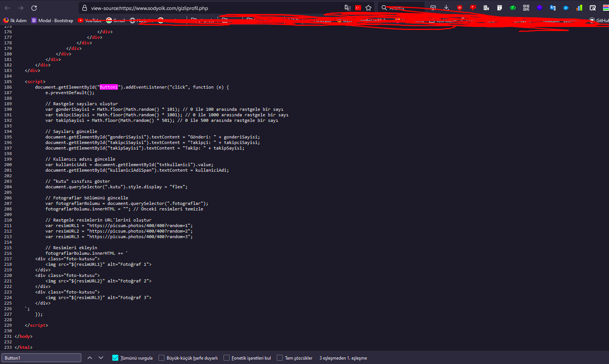Open the Pocket save icon
This screenshot has height=364, width=609.
coord(433,8)
